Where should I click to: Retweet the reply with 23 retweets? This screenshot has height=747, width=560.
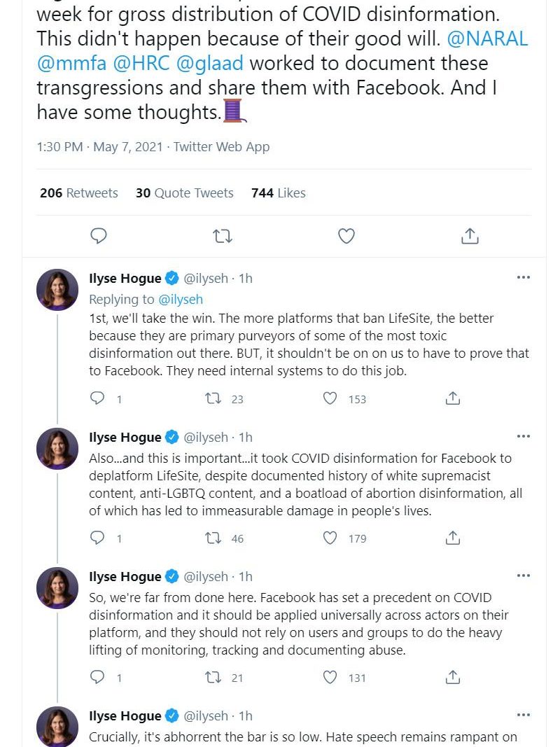[212, 398]
